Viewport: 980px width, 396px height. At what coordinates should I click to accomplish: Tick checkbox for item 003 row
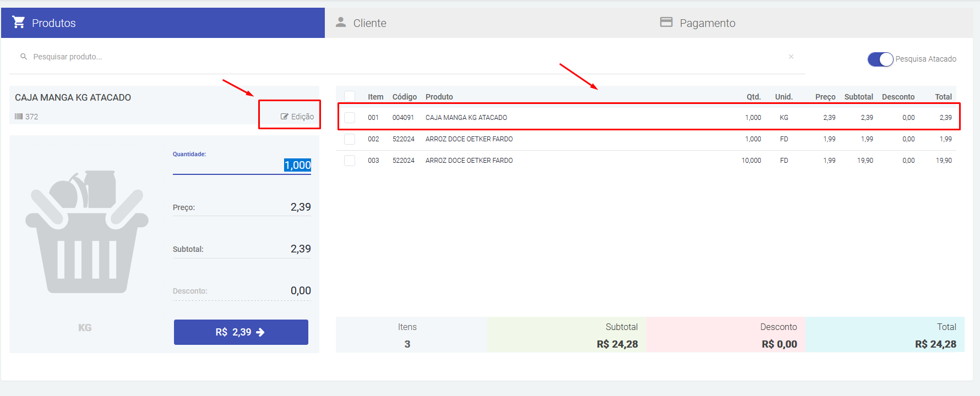[x=350, y=161]
